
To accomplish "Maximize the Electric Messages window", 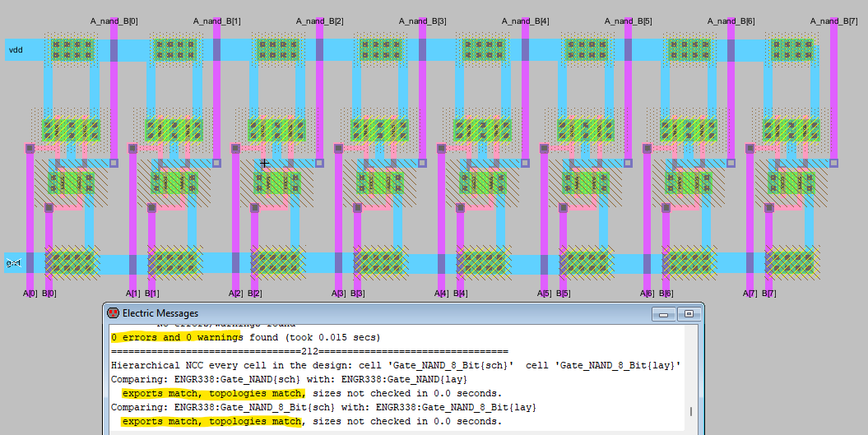I will click(688, 314).
